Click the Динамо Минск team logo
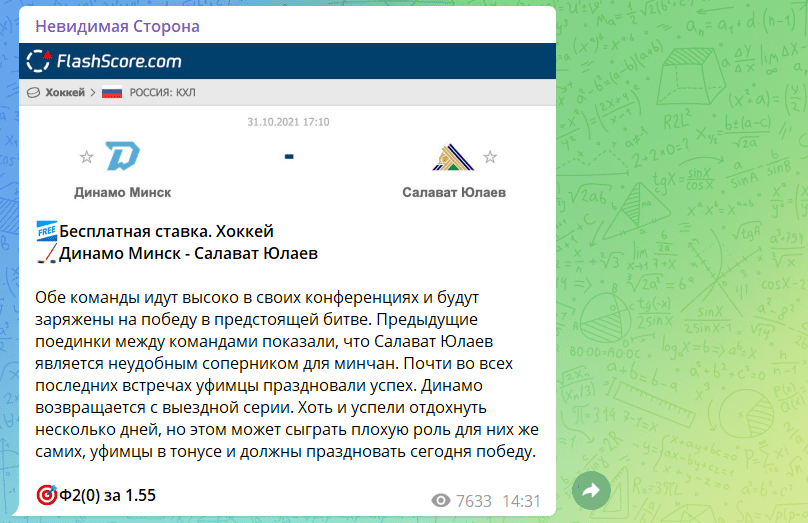 (x=123, y=156)
